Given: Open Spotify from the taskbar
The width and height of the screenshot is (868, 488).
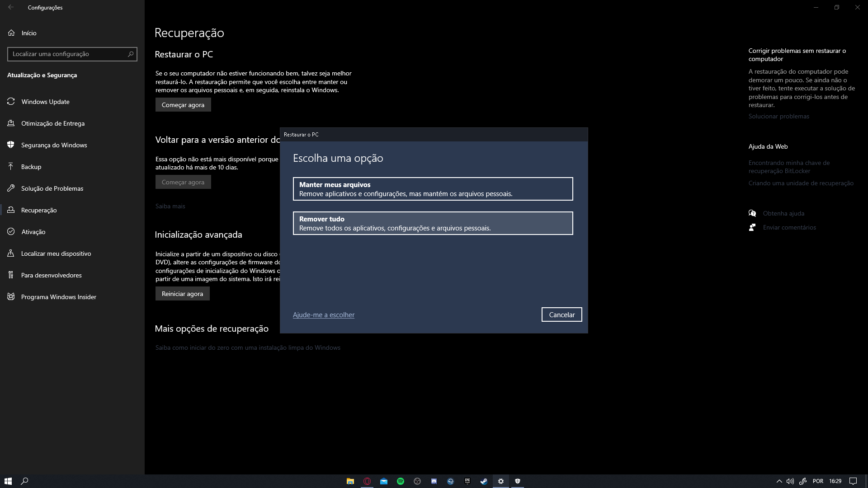Looking at the screenshot, I should (401, 481).
